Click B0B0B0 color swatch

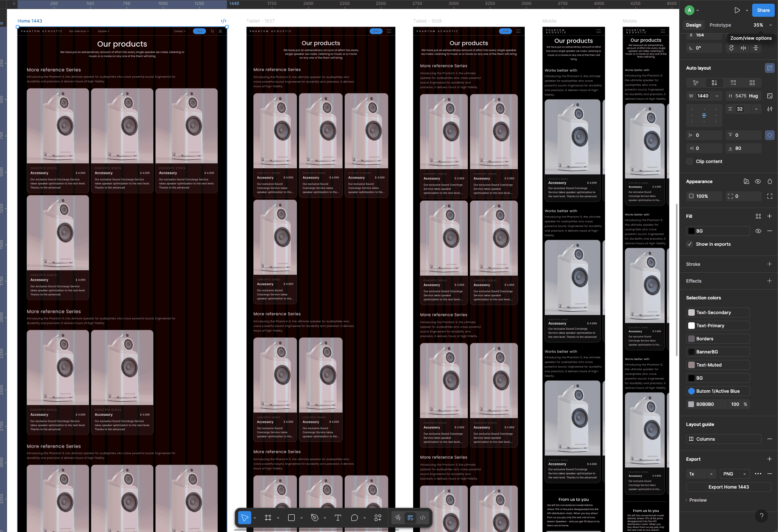tap(691, 404)
